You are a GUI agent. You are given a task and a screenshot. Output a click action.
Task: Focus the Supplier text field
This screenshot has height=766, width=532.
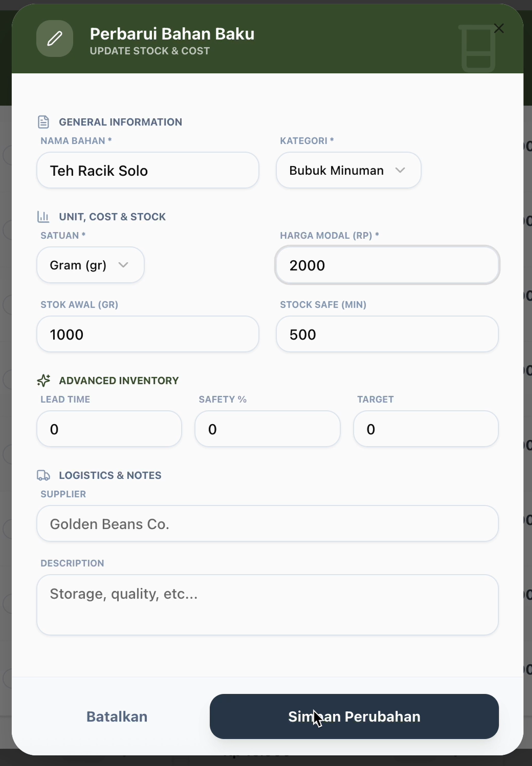click(x=267, y=524)
